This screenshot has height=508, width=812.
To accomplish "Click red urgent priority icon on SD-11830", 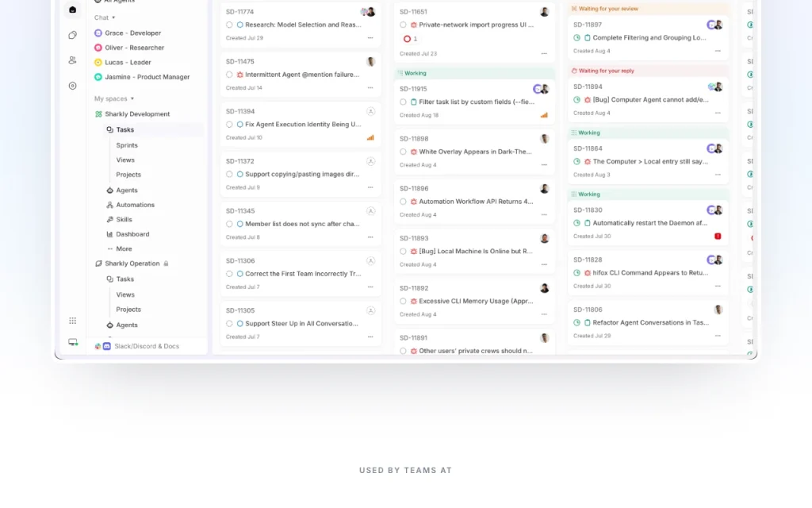I will 718,237.
